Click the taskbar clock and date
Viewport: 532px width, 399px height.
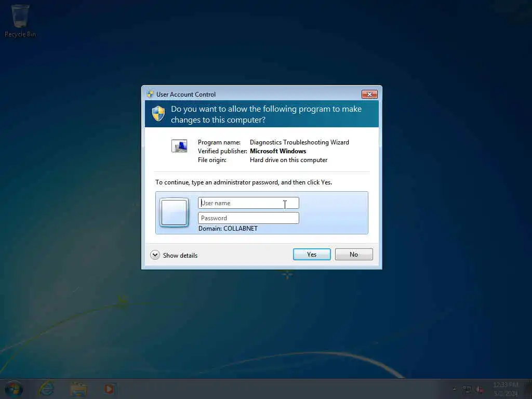point(506,389)
